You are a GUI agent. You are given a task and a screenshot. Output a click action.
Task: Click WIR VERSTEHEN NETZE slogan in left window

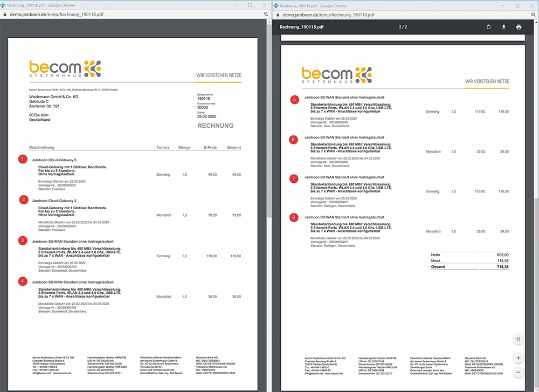pos(219,75)
